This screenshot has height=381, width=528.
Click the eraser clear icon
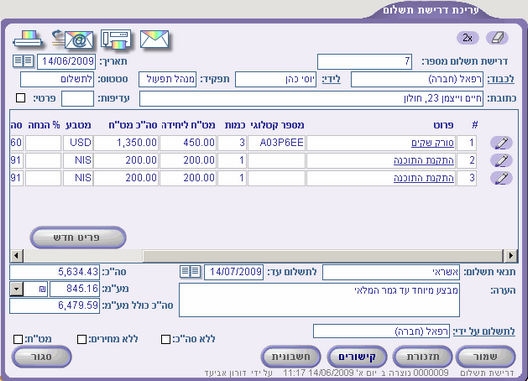pyautogui.click(x=497, y=38)
